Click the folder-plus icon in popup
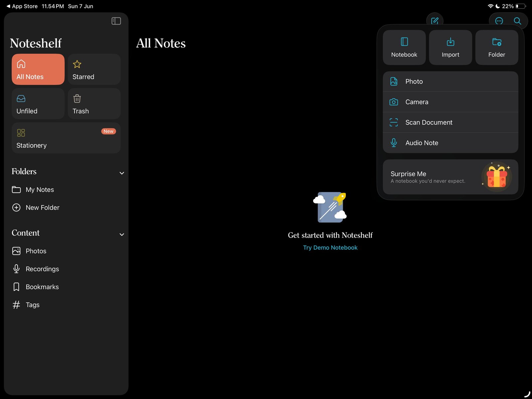 coord(497,42)
